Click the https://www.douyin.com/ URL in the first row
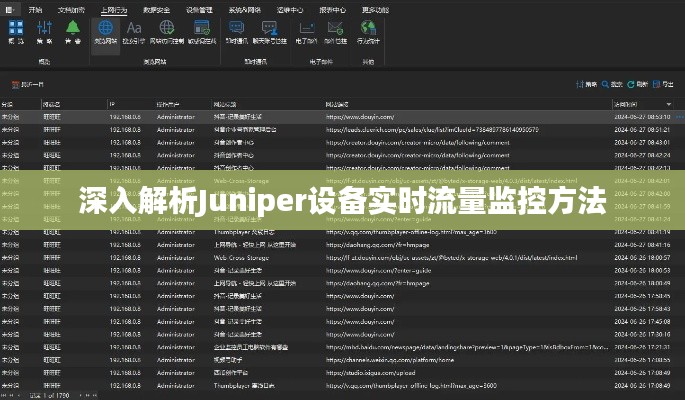Screen dimensions: 685x400 (x=360, y=117)
